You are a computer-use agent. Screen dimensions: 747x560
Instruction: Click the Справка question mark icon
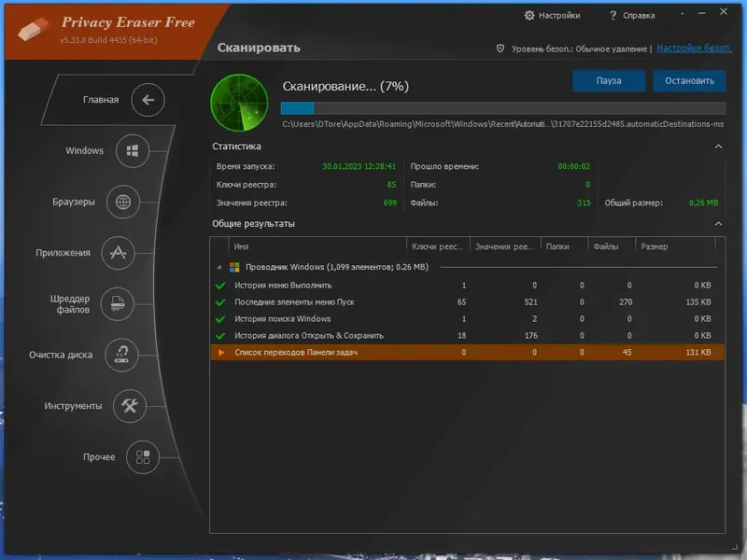(x=613, y=15)
